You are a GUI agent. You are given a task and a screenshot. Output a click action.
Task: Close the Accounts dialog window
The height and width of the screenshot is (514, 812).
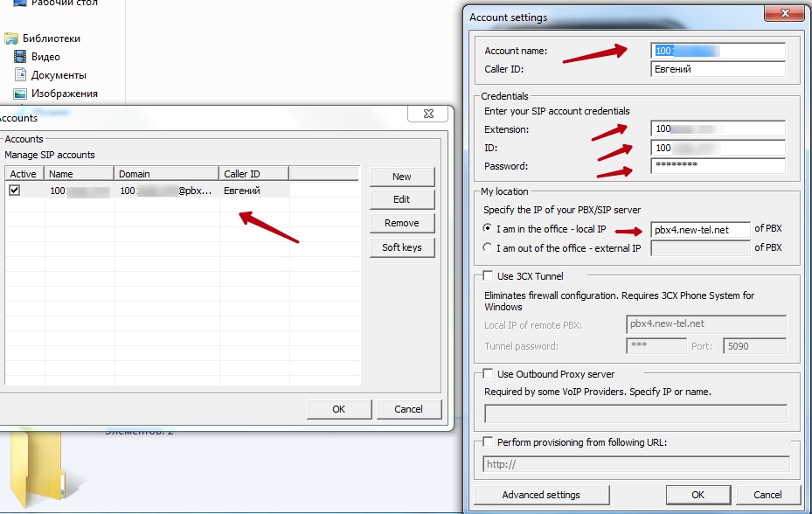pyautogui.click(x=427, y=115)
